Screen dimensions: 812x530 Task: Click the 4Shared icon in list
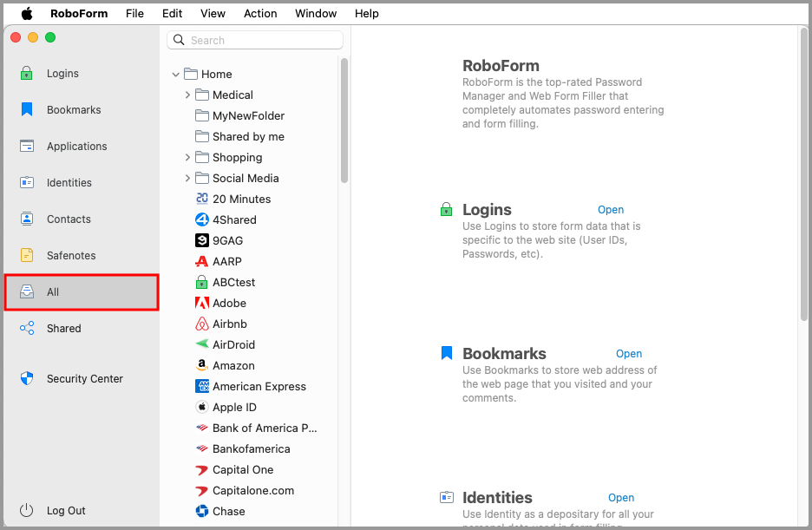202,219
